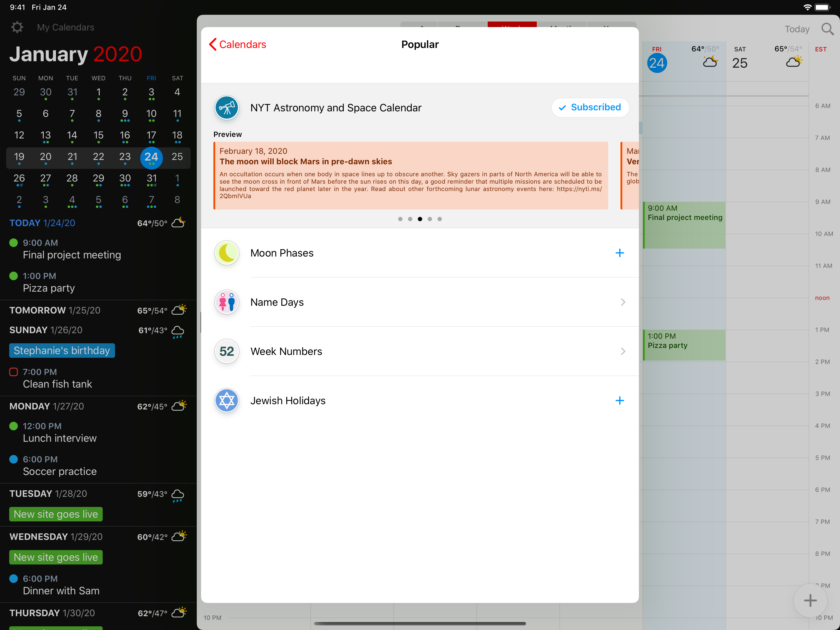Image resolution: width=840 pixels, height=630 pixels.
Task: Add Moon Phases calendar with plus
Action: [x=619, y=253]
